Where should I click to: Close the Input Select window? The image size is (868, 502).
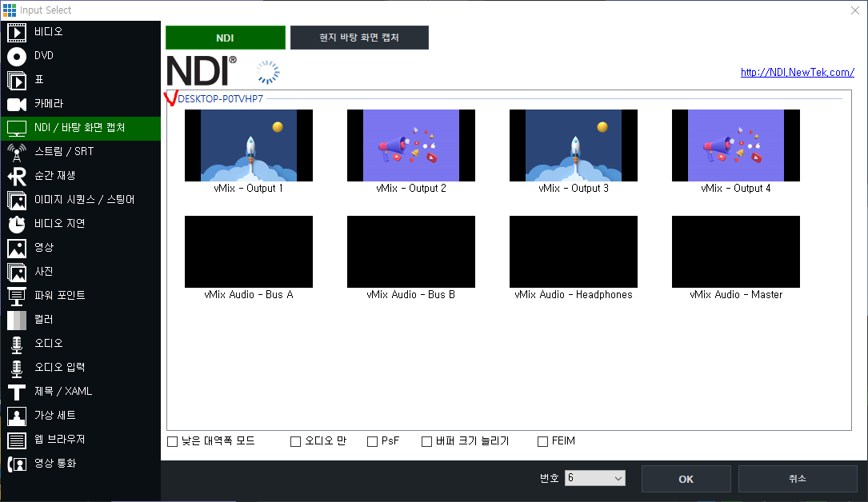[854, 10]
